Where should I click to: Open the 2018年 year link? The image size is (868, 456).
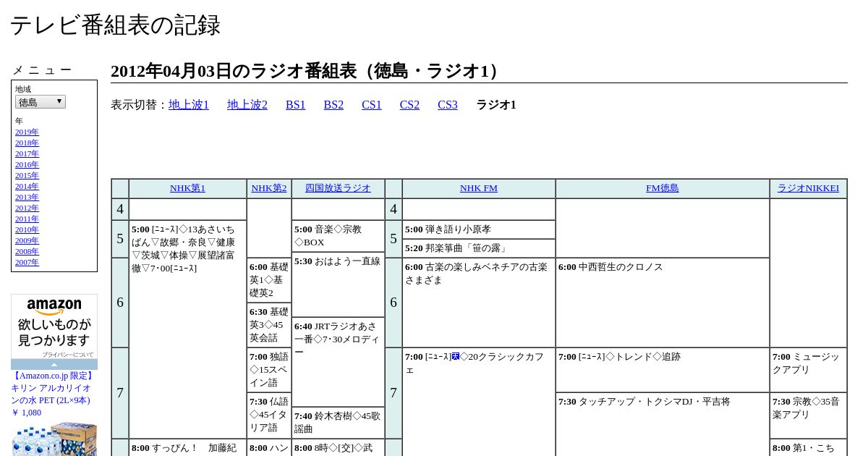pyautogui.click(x=27, y=143)
